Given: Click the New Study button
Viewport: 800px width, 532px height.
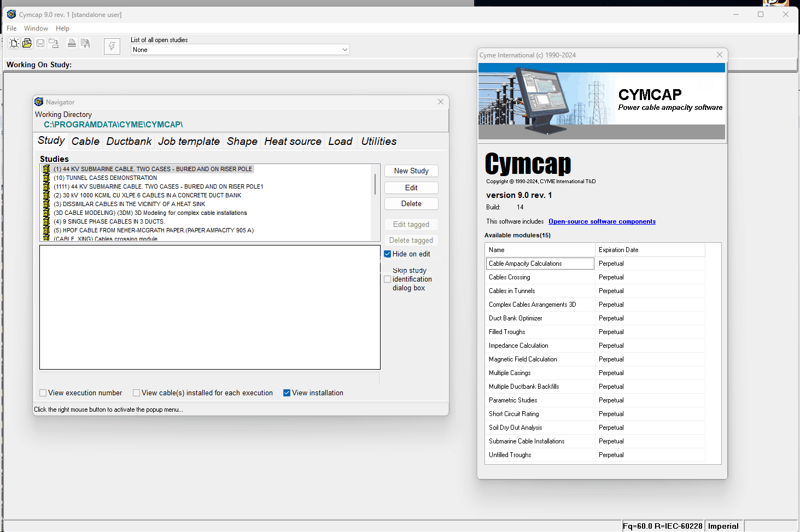Looking at the screenshot, I should pyautogui.click(x=411, y=171).
